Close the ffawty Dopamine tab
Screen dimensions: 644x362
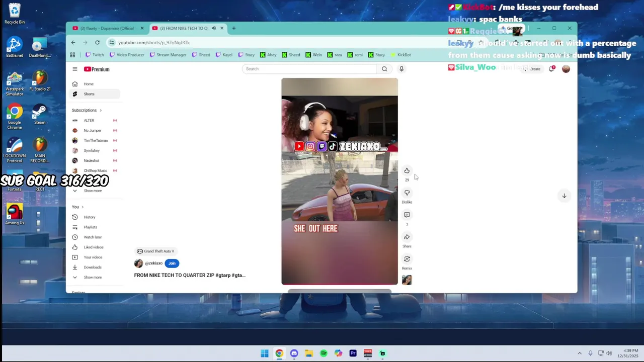point(142,28)
